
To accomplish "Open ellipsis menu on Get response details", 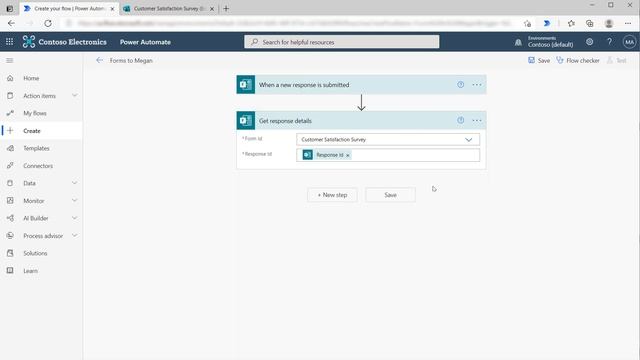I will (x=477, y=120).
